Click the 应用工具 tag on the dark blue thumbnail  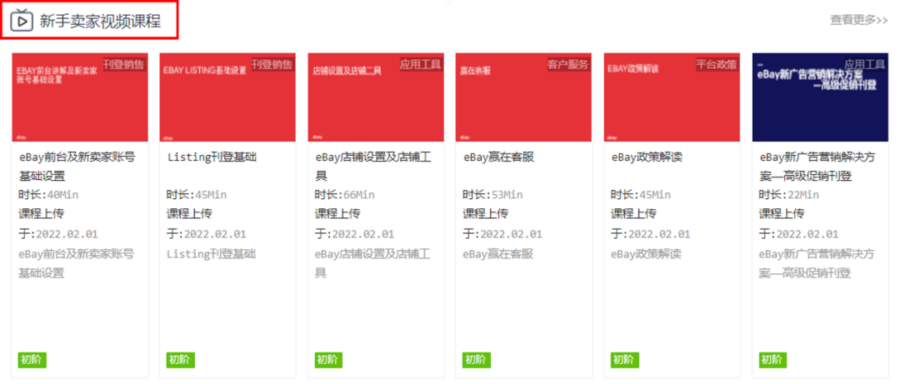point(864,64)
